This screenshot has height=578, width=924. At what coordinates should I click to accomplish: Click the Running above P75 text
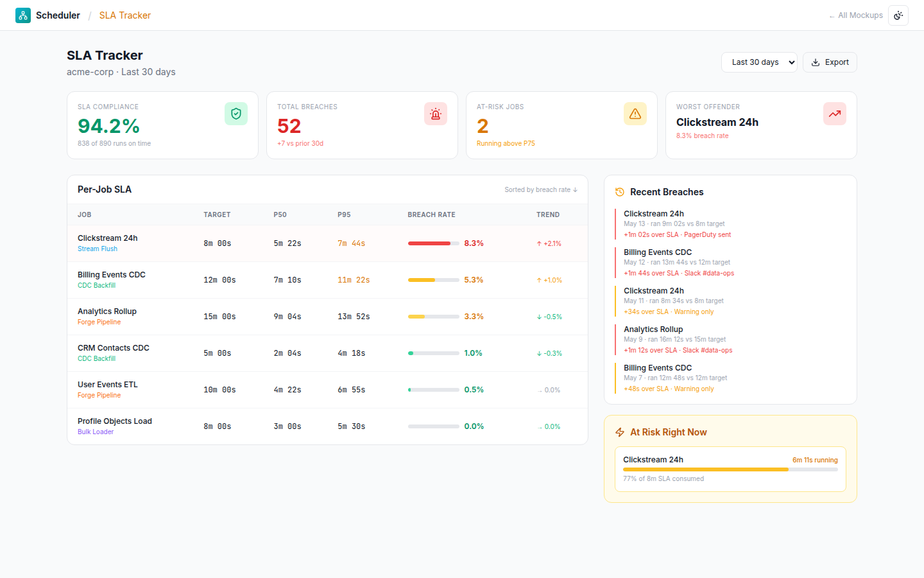(506, 143)
